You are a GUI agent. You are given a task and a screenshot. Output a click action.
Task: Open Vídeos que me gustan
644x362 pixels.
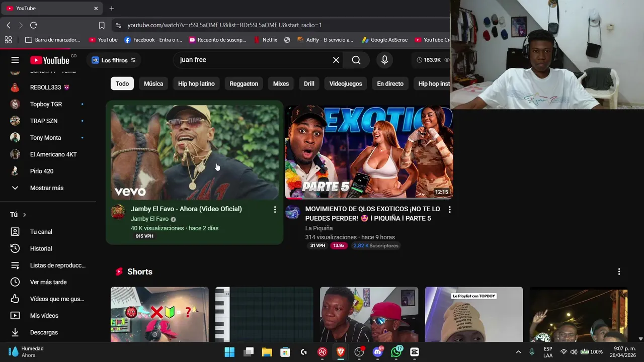pos(48,299)
